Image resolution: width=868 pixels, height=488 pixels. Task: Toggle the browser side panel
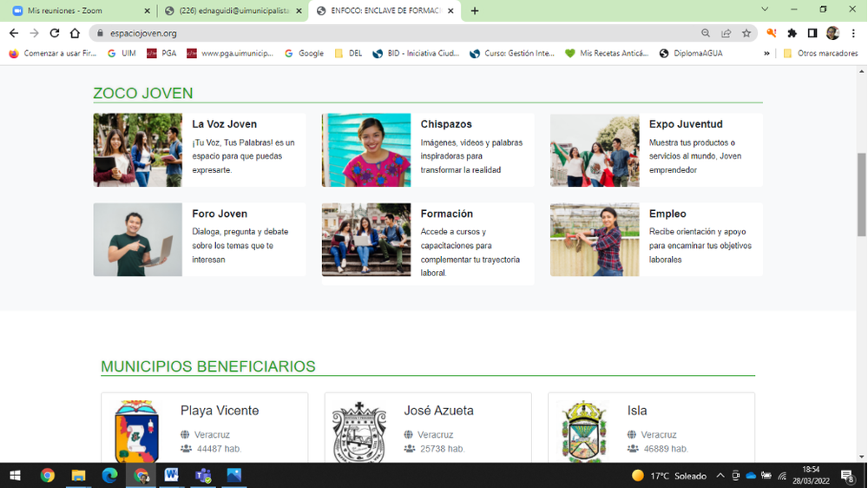click(812, 33)
